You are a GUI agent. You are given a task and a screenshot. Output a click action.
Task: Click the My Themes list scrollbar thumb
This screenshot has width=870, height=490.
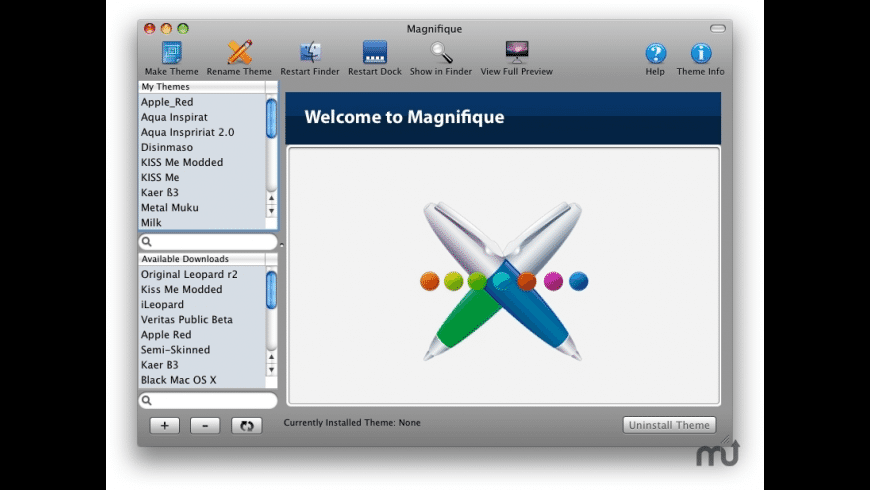pyautogui.click(x=271, y=118)
